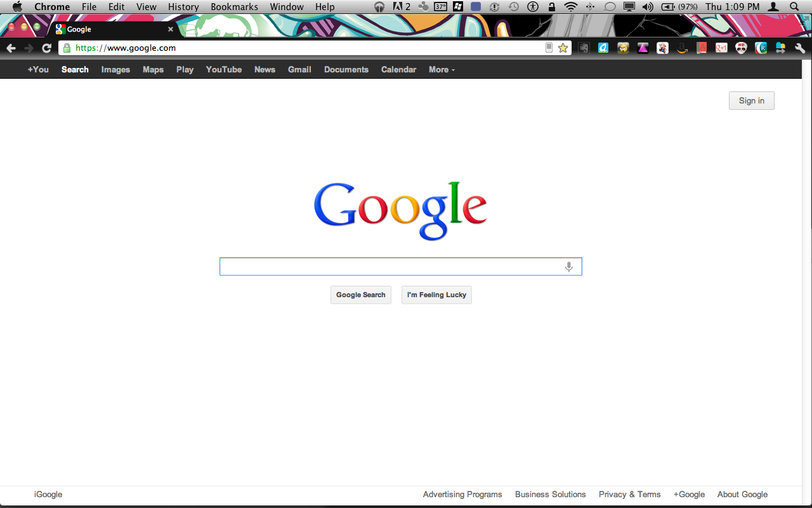The width and height of the screenshot is (812, 508).
Task: Expand the More dropdown in Google bar
Action: 442,70
